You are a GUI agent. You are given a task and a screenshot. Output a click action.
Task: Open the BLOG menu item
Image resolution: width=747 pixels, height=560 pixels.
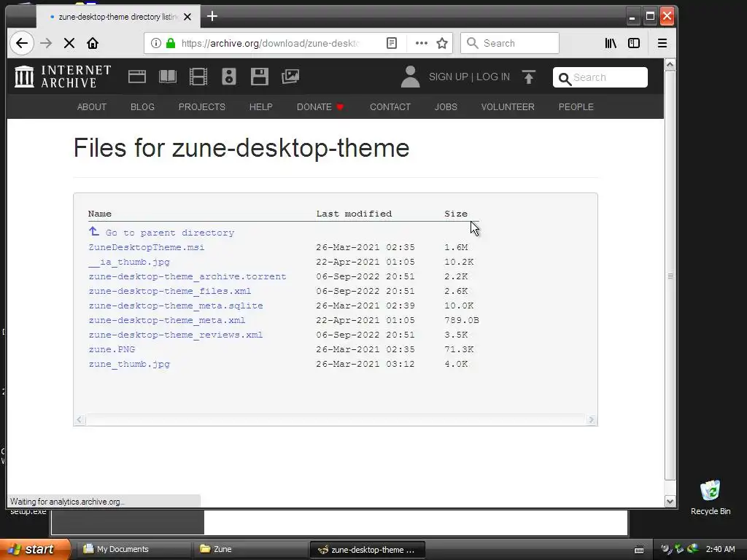(142, 106)
